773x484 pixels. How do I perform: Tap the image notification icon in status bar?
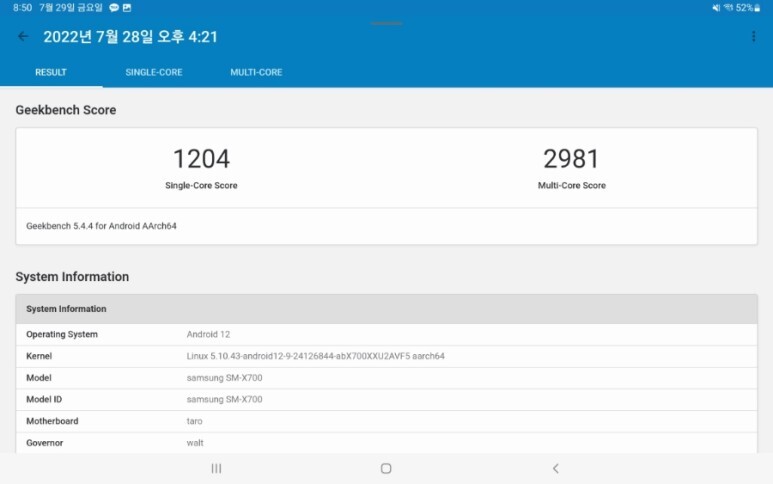click(127, 8)
